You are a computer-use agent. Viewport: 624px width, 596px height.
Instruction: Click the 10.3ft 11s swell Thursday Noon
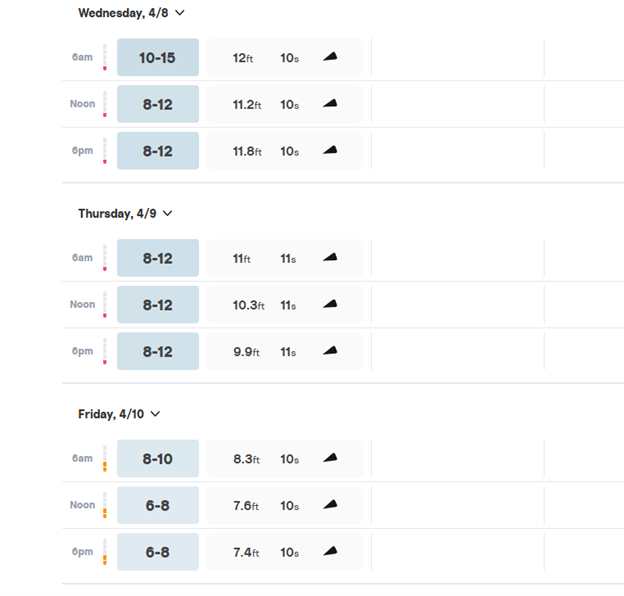point(266,305)
